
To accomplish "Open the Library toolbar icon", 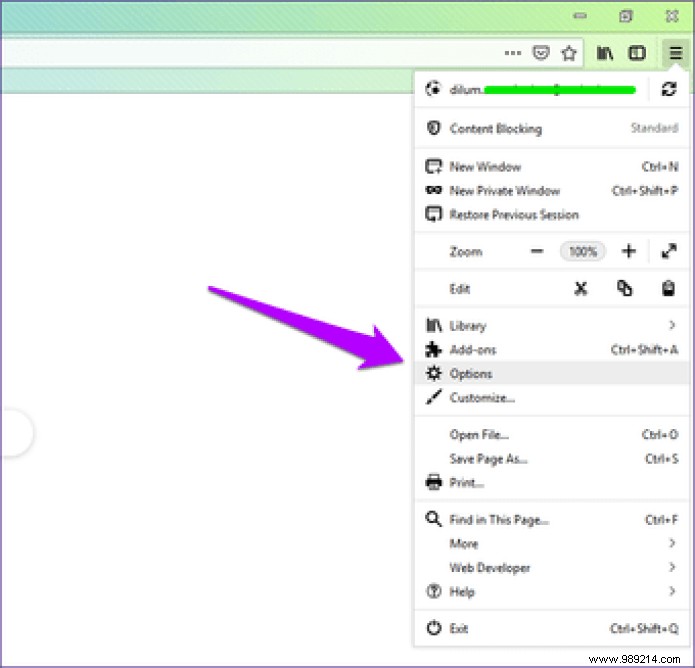I will click(605, 54).
